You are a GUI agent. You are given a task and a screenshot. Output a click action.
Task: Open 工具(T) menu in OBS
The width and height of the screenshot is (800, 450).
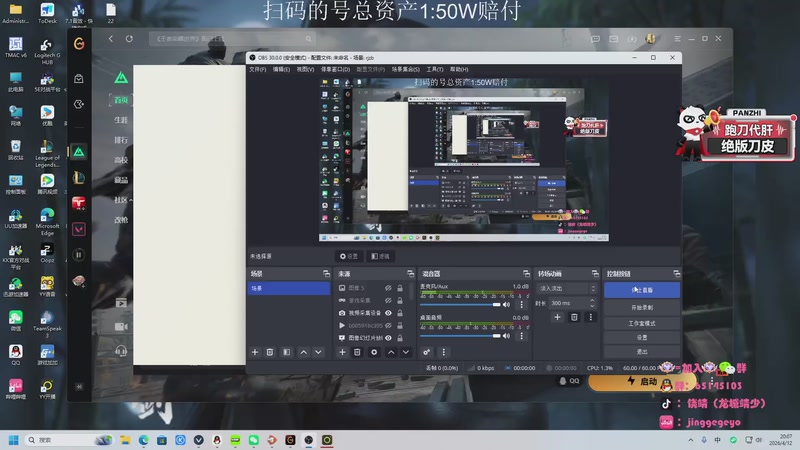click(x=435, y=69)
